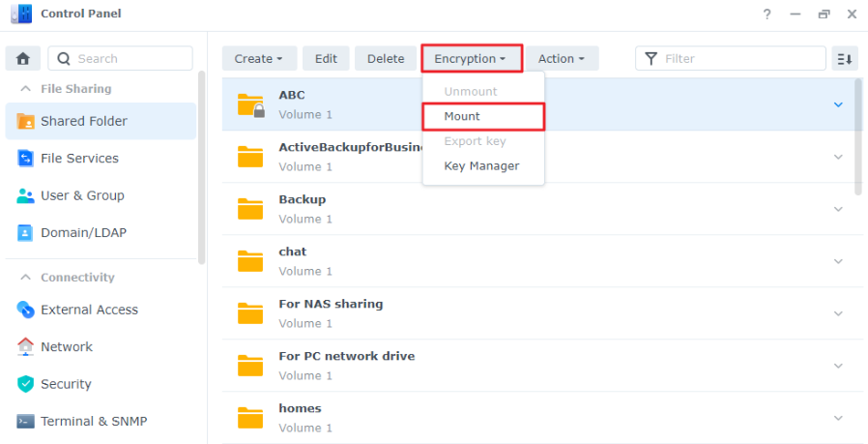
Task: Click the Shared Folder sidebar icon
Action: (x=25, y=121)
